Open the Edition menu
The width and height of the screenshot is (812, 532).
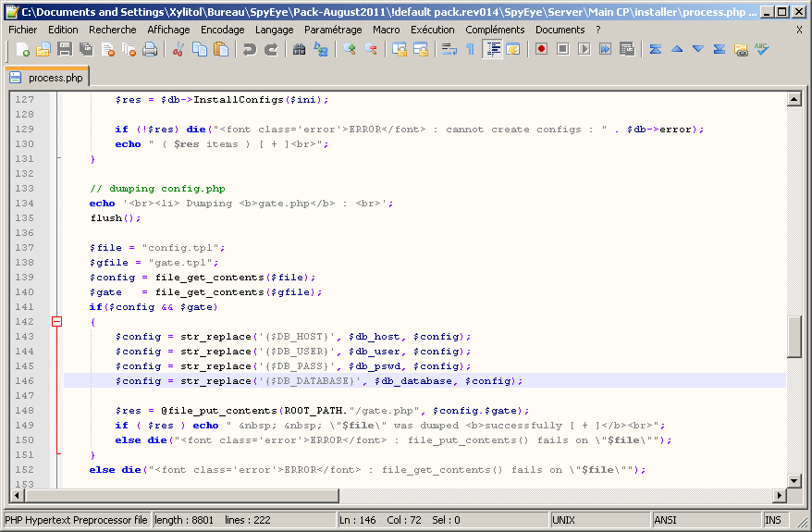pos(63,30)
